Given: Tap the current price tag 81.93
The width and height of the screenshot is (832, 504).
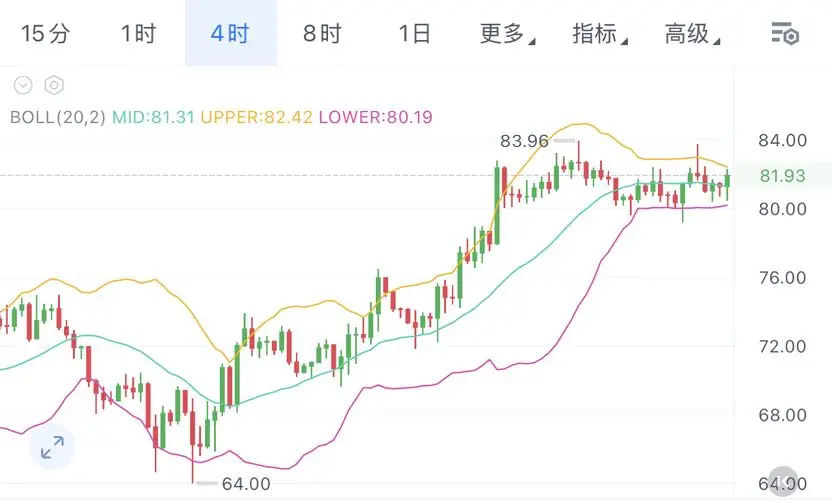Looking at the screenshot, I should coord(783,176).
